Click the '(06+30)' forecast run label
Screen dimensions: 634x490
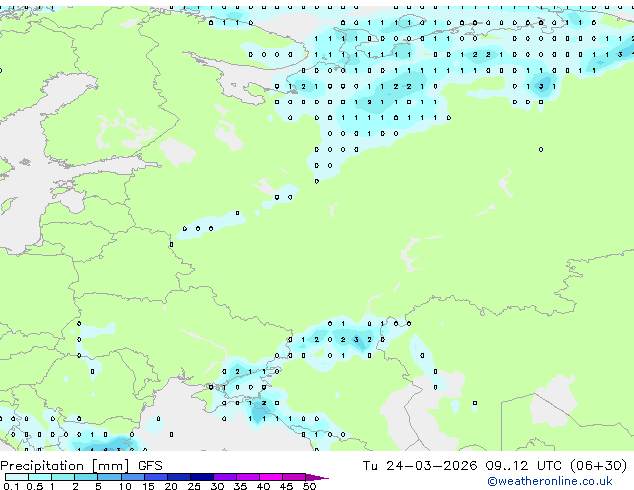[598, 466]
